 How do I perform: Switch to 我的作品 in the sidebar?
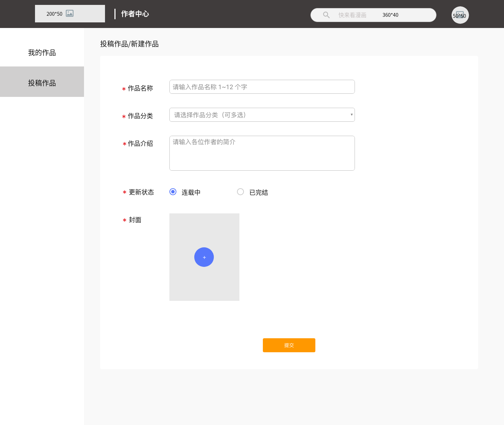tap(42, 52)
